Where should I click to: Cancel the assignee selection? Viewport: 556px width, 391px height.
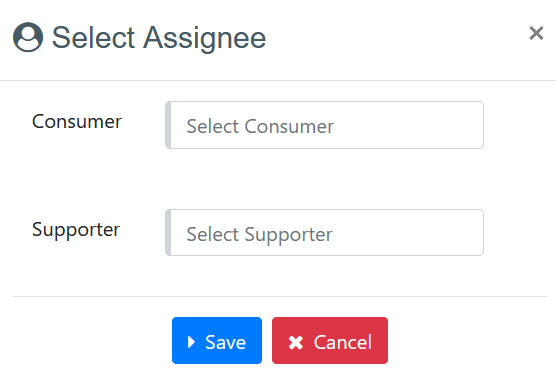click(330, 340)
